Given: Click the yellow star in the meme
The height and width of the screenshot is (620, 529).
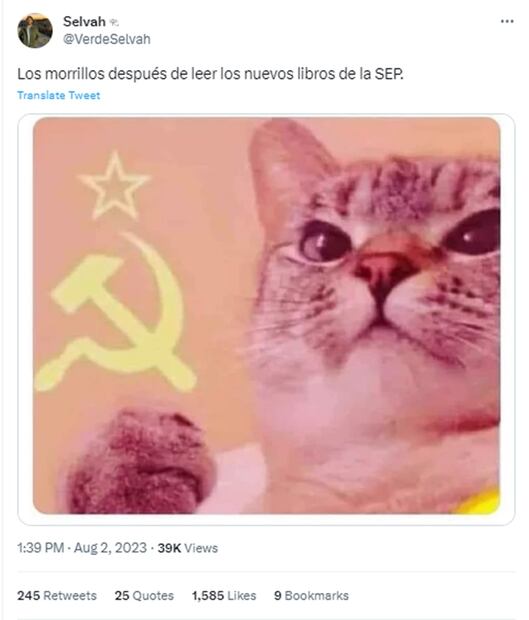Looking at the screenshot, I should coord(115,185).
